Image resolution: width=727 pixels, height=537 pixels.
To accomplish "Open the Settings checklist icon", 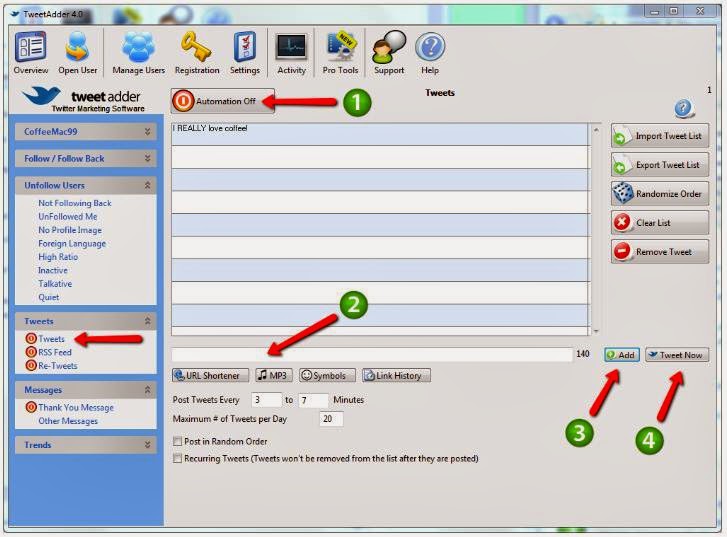I will point(245,53).
